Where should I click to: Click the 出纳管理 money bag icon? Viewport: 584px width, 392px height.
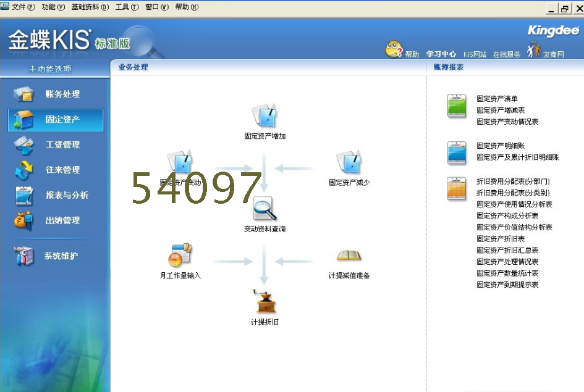tap(23, 220)
